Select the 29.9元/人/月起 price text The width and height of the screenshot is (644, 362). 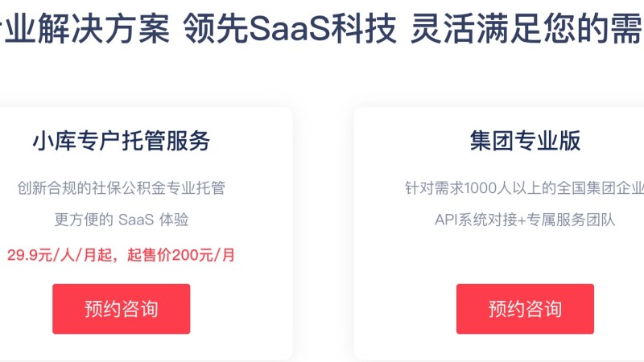(59, 255)
